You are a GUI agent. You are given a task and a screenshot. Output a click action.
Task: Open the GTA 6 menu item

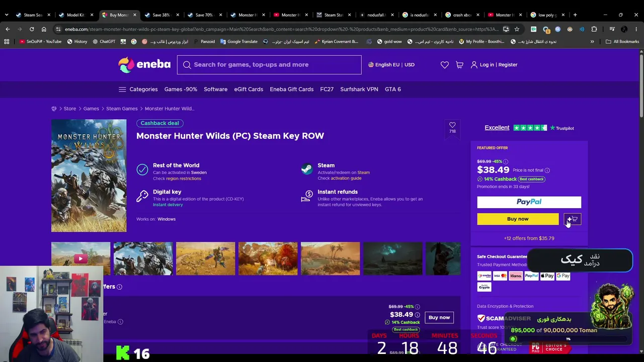point(392,89)
